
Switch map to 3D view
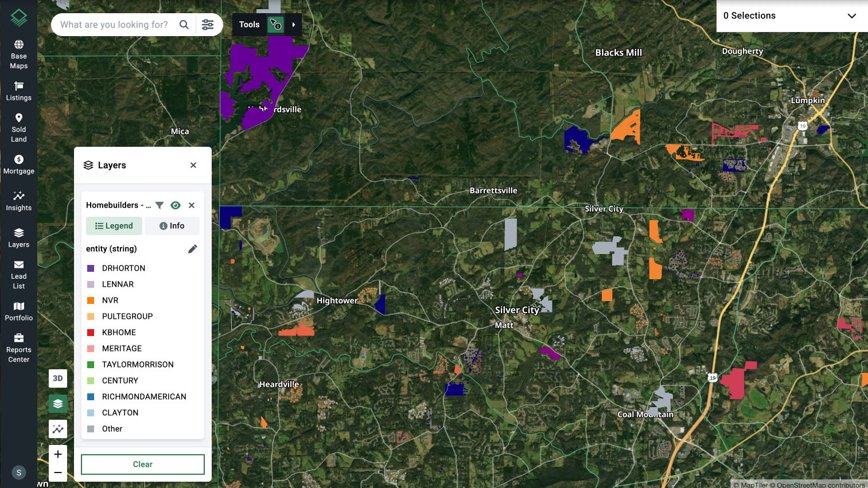pos(58,378)
